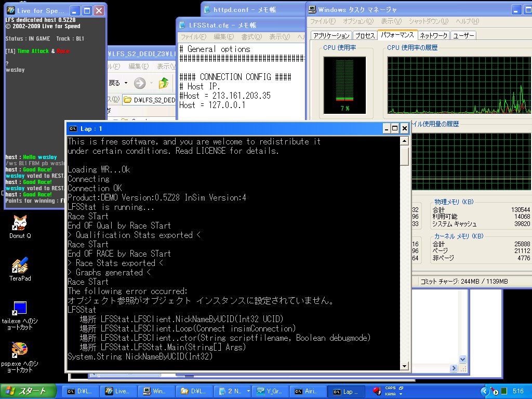Switch to the アプリケーション tab
Screen dimensions: 532x399
[331, 36]
